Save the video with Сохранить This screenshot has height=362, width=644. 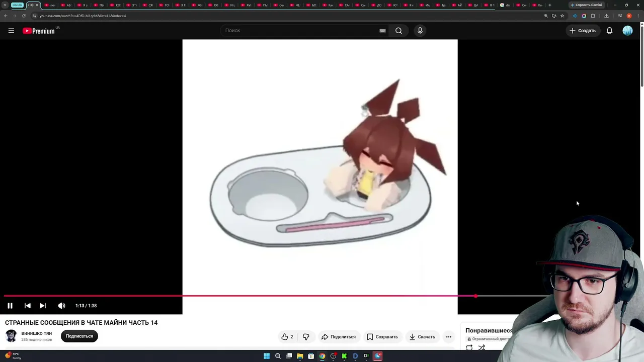click(382, 337)
